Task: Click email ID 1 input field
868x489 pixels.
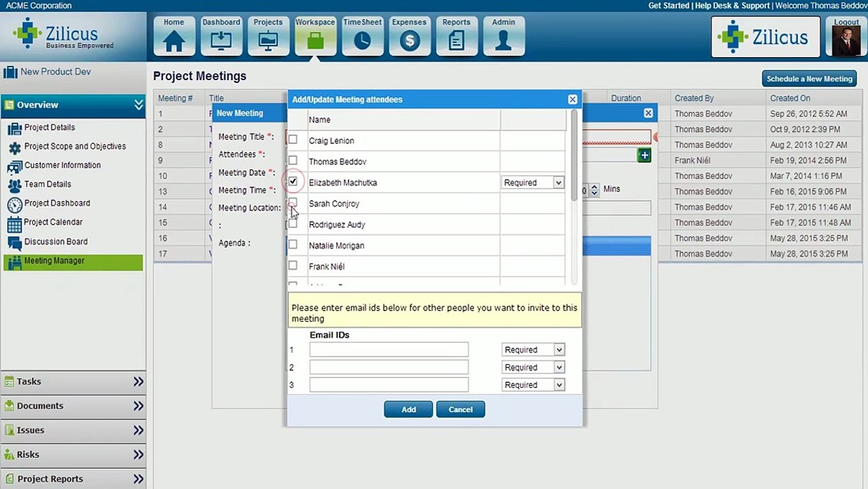Action: point(388,350)
